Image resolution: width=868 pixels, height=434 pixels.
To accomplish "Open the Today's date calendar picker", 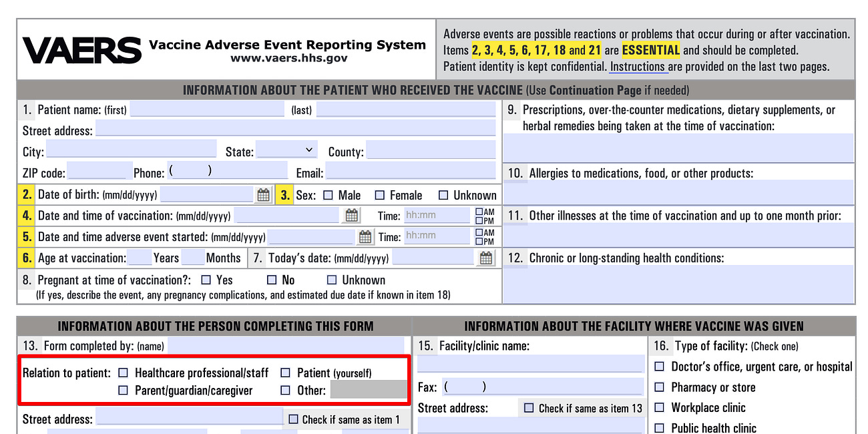I will [486, 258].
